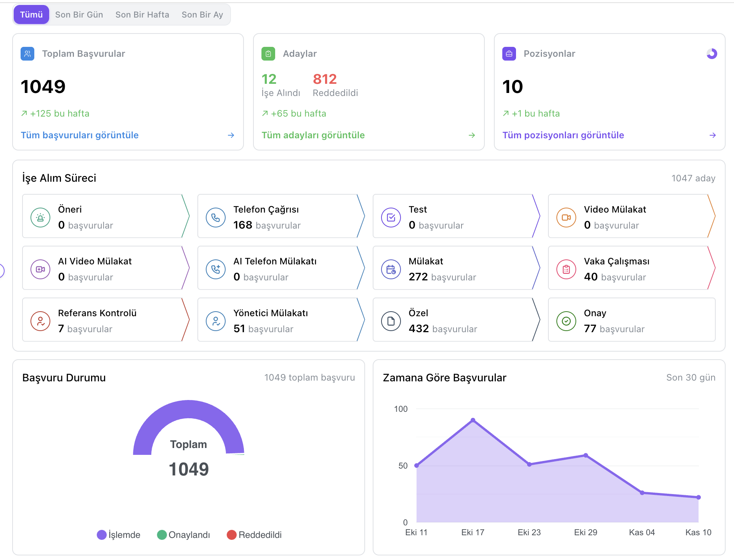Click the Özel document icon
Screen dimensions: 734x560
[391, 321]
